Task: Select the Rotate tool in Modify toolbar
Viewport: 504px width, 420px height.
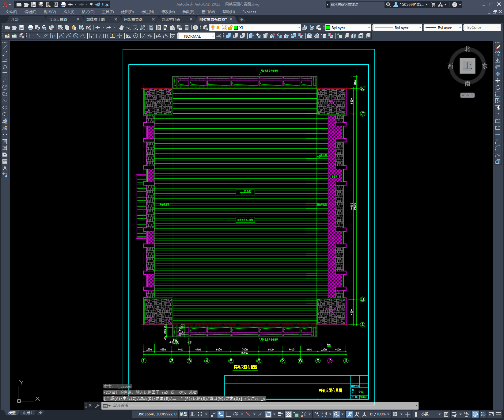Action: click(x=498, y=87)
